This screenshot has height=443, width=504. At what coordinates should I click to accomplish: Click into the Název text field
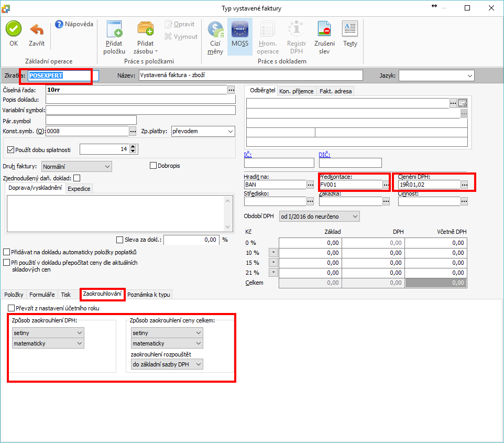coord(250,75)
